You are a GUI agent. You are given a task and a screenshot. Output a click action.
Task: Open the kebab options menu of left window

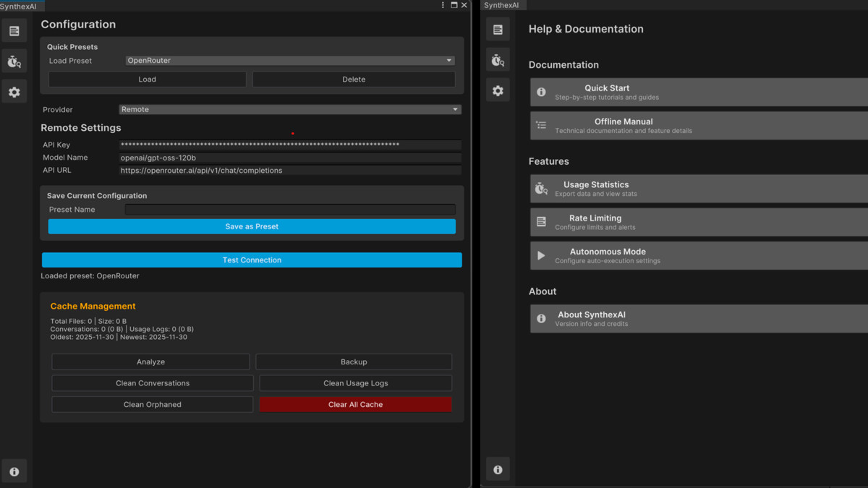(x=443, y=5)
